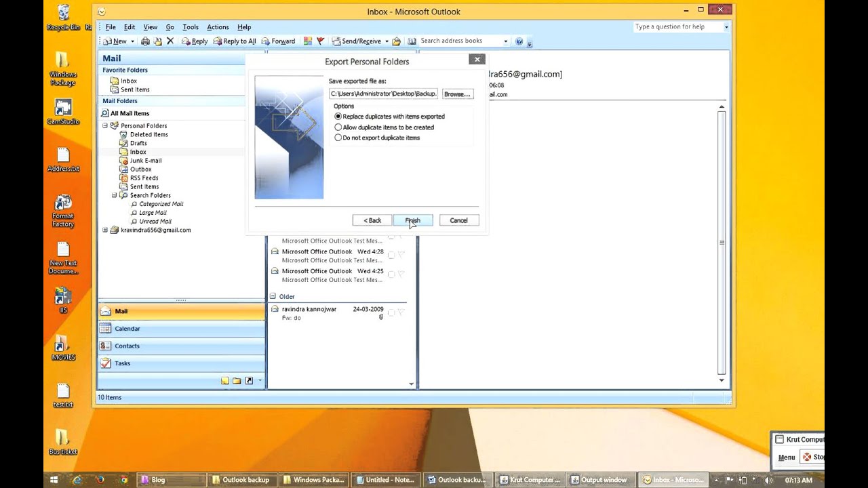Open the Recycle Bin desktop icon
This screenshot has height=488, width=868.
[x=63, y=18]
